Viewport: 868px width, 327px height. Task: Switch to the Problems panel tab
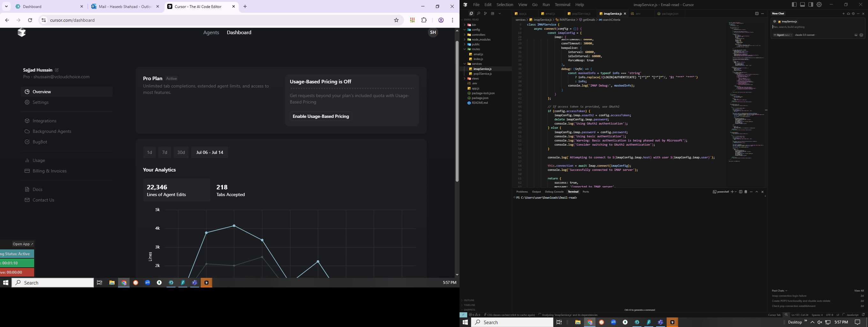(x=522, y=192)
